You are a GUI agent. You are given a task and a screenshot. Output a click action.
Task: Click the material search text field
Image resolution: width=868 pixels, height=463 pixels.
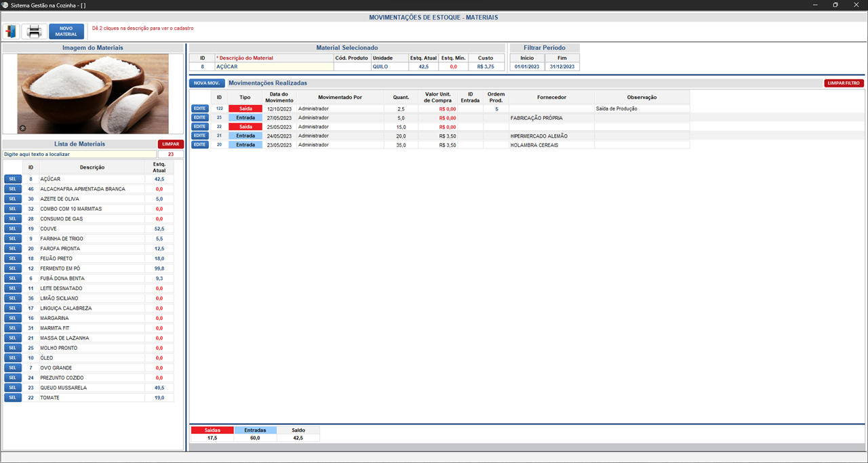pyautogui.click(x=79, y=154)
